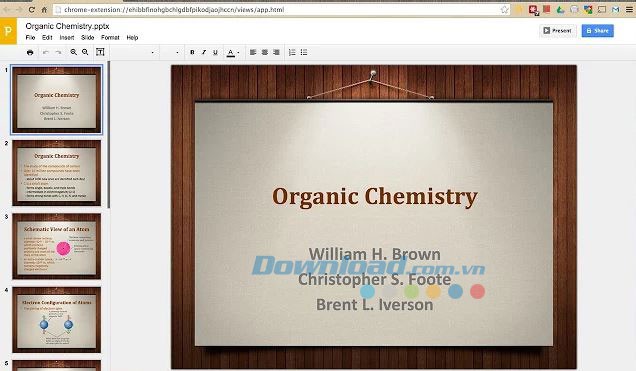Image resolution: width=636 pixels, height=371 pixels.
Task: Select slide 1 thumbnail
Action: [x=56, y=100]
